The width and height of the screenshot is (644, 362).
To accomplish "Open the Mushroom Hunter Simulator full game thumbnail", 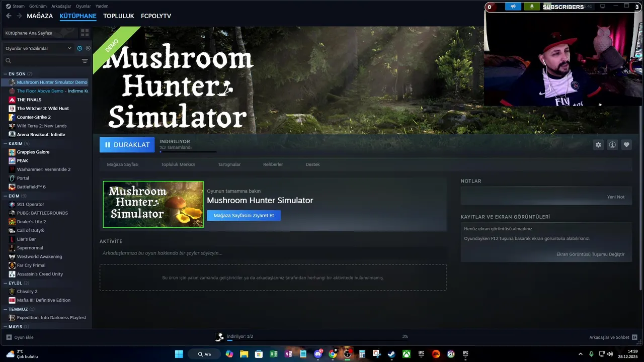I will click(153, 204).
